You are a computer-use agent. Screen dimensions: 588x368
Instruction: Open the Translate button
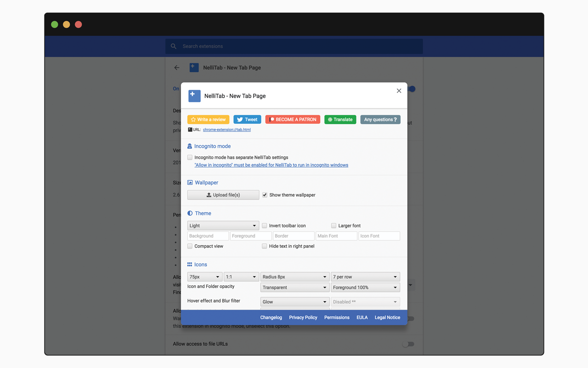click(x=340, y=120)
